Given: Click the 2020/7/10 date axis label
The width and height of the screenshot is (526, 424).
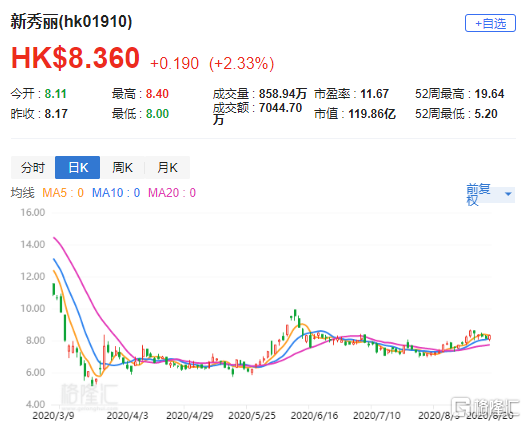Looking at the screenshot, I should click(x=376, y=416).
